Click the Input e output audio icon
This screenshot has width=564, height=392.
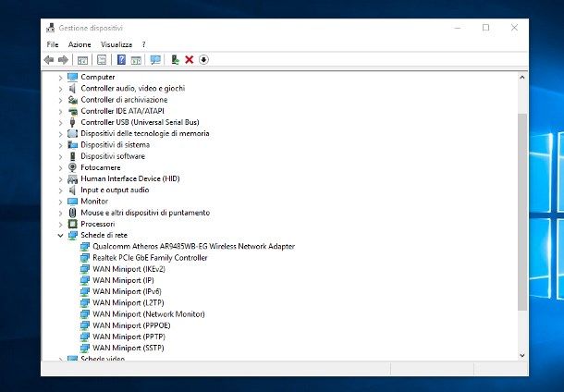(x=73, y=190)
